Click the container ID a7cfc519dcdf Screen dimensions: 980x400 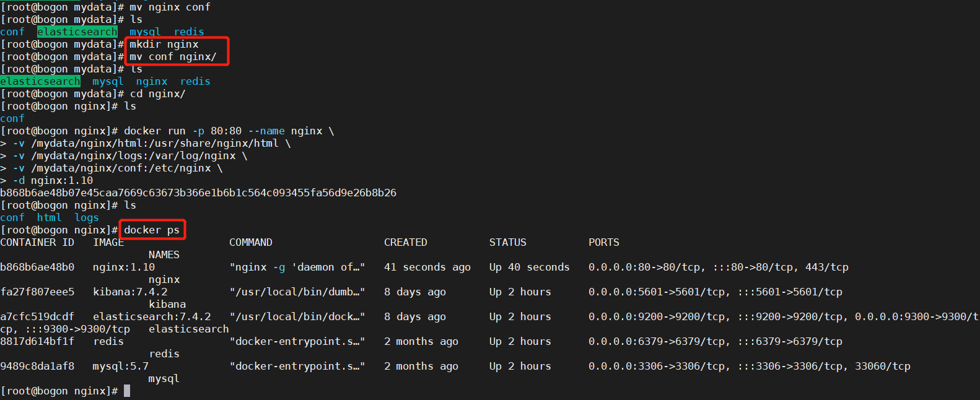pos(37,316)
